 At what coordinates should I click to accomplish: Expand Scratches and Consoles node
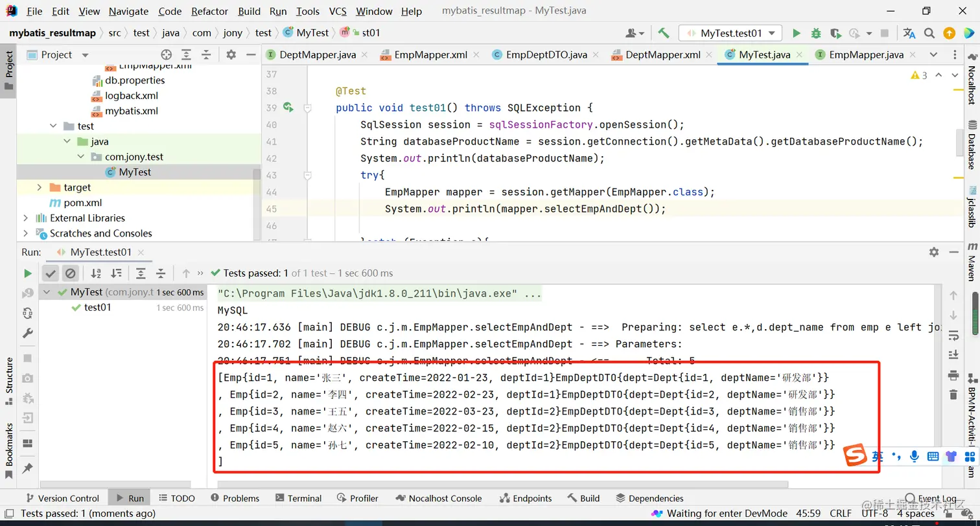point(26,233)
